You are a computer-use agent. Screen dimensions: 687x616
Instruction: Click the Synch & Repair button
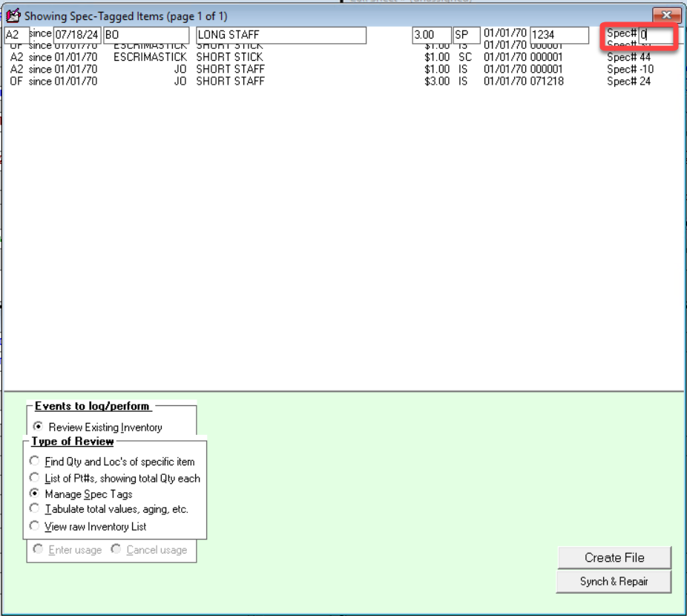coord(614,581)
